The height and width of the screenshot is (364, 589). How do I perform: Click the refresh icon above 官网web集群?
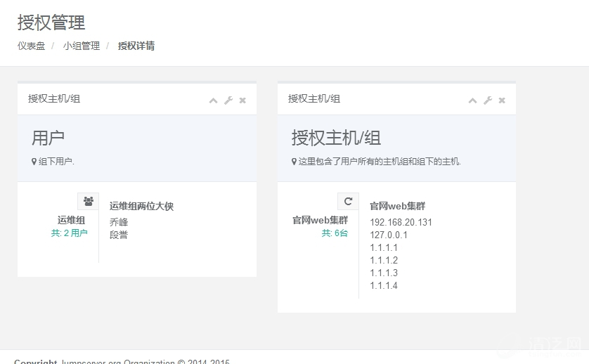tap(348, 201)
